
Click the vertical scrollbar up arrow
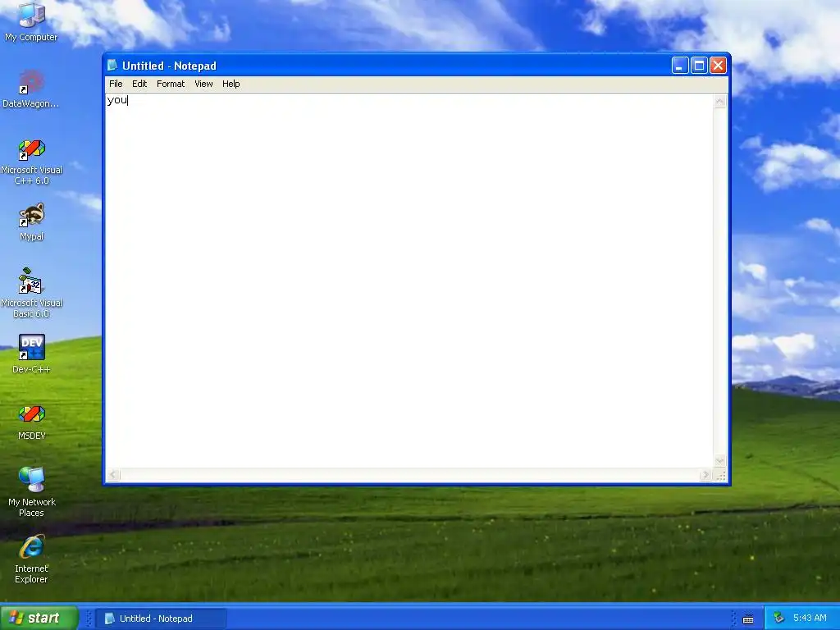(x=720, y=101)
